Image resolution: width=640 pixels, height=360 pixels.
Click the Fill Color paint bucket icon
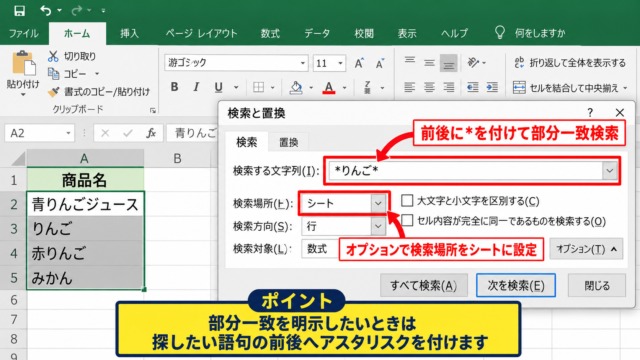click(296, 87)
